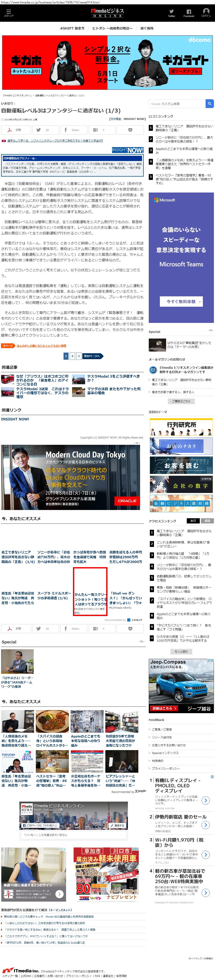
Task: Open the 稼ぐ戦略 navigation item
Action: [147, 28]
